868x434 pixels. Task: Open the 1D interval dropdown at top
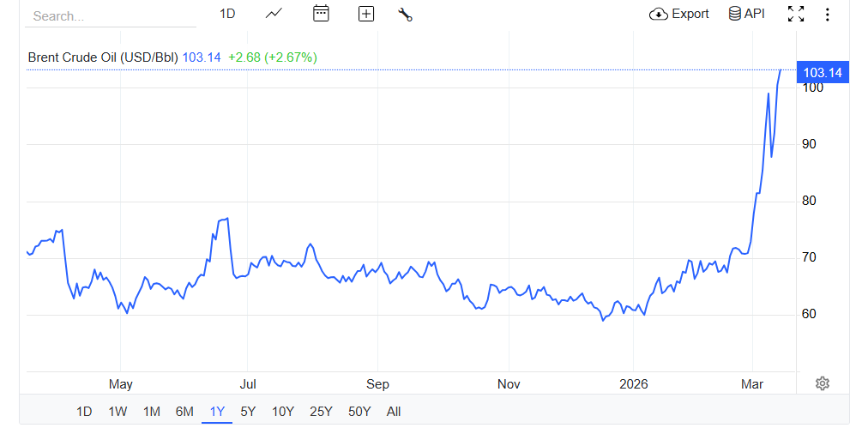click(x=227, y=14)
